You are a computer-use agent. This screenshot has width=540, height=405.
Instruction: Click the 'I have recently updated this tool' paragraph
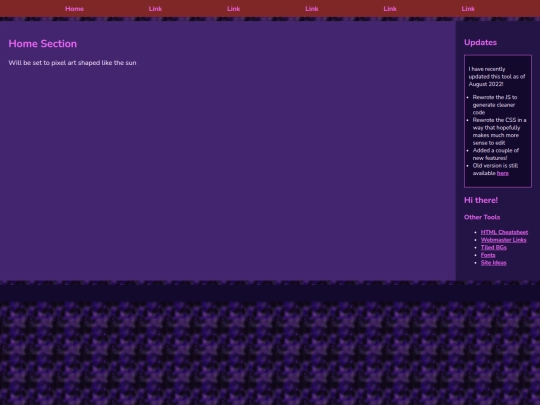497,76
